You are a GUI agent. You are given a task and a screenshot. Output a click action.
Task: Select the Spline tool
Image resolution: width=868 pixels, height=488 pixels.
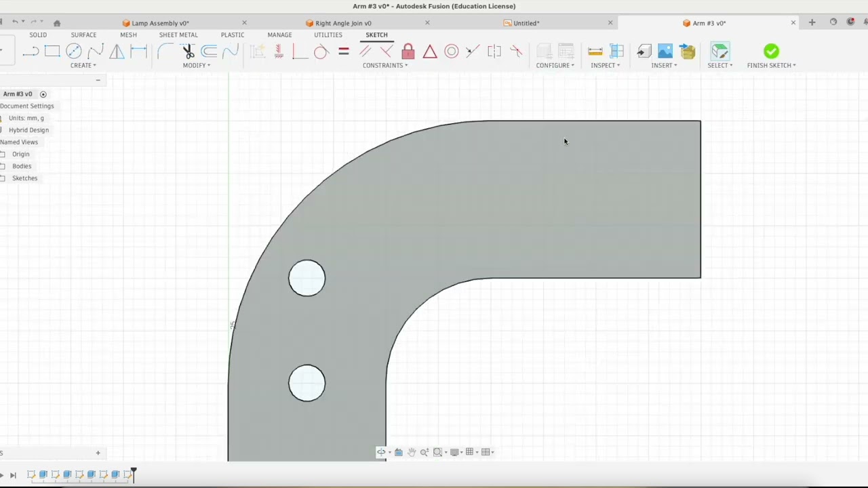96,52
